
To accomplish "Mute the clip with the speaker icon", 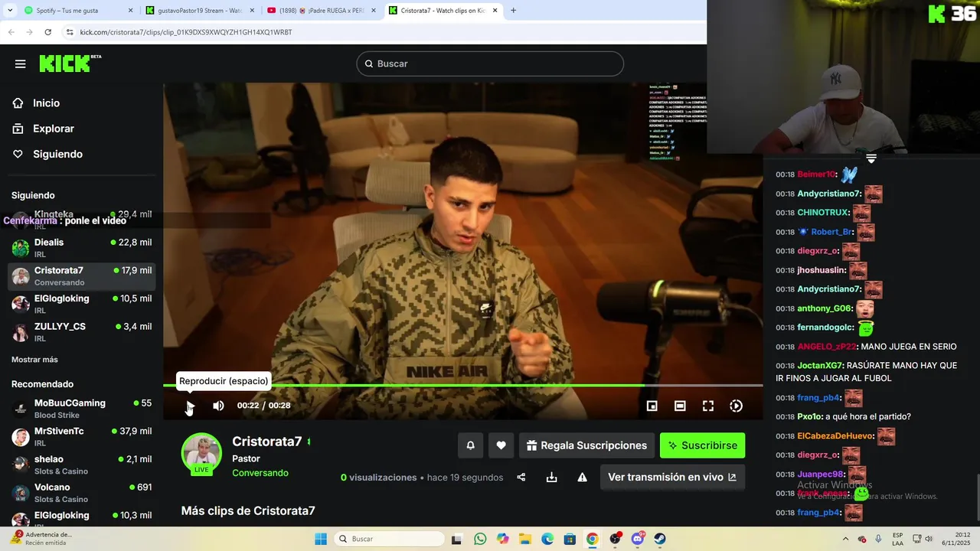I will tap(218, 406).
